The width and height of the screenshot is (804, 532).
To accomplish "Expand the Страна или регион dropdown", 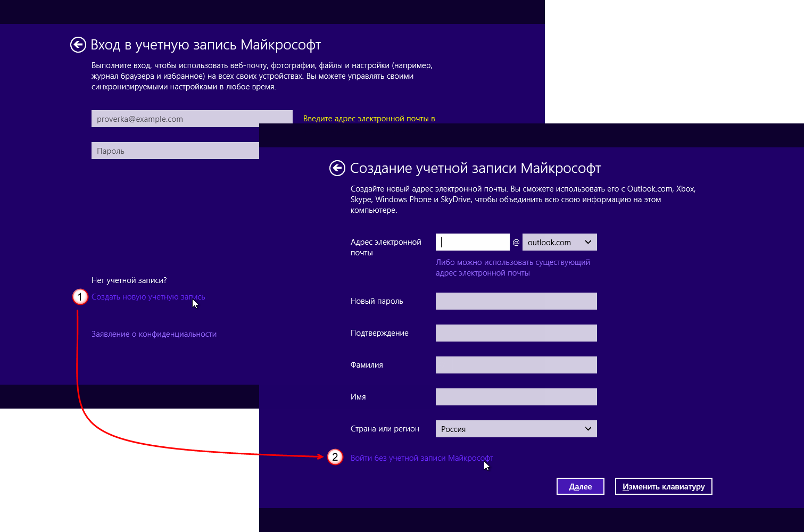I will (x=516, y=429).
